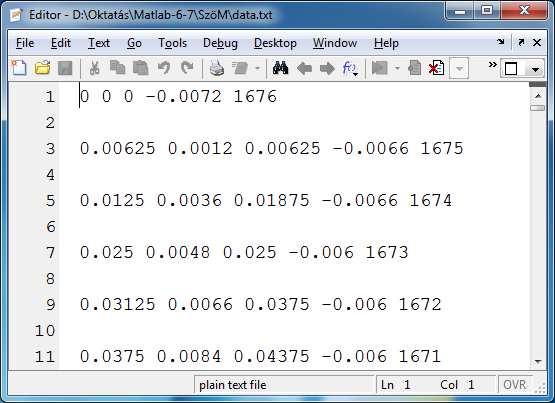Click value 0.03125 on line 9
Screen dimensions: 555x403
click(x=118, y=304)
